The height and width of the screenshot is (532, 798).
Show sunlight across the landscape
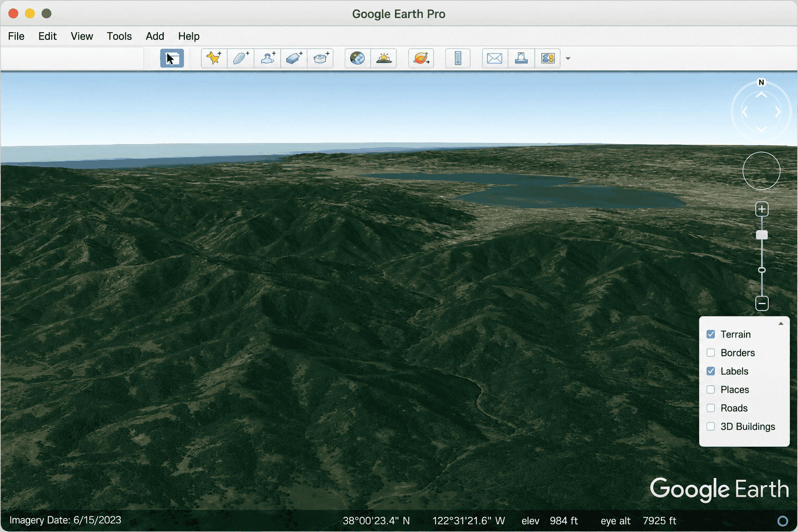click(x=384, y=58)
